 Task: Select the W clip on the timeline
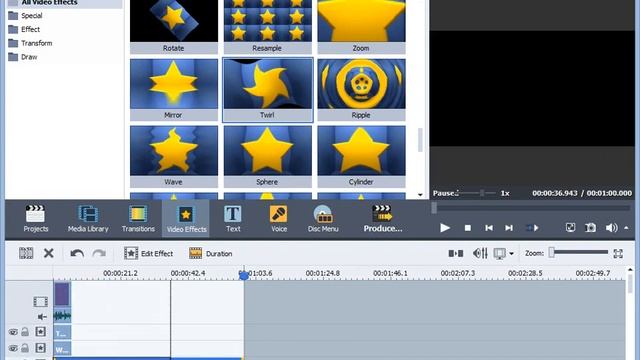[62, 349]
